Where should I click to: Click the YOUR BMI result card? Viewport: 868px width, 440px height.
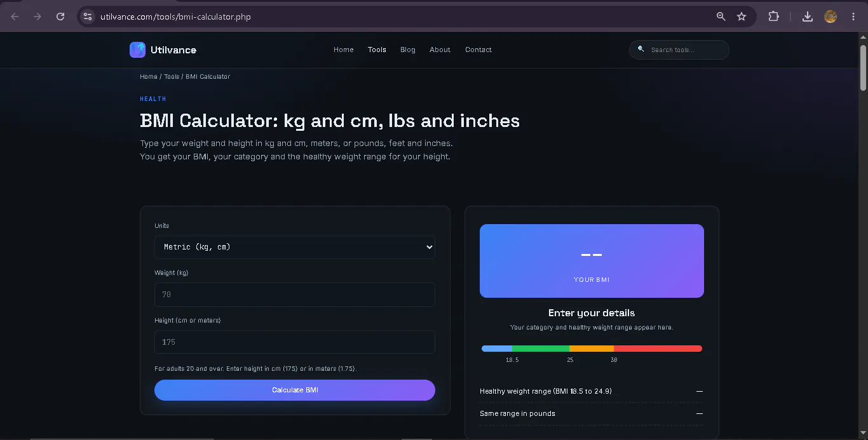[x=592, y=261]
